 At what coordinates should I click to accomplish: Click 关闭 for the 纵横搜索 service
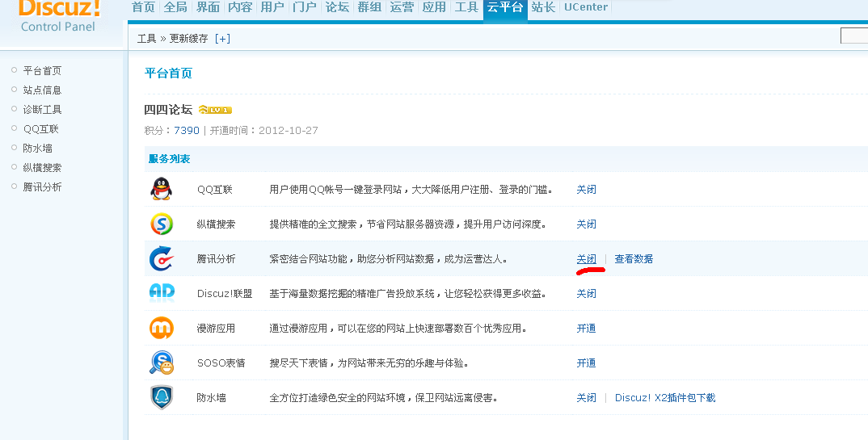586,224
